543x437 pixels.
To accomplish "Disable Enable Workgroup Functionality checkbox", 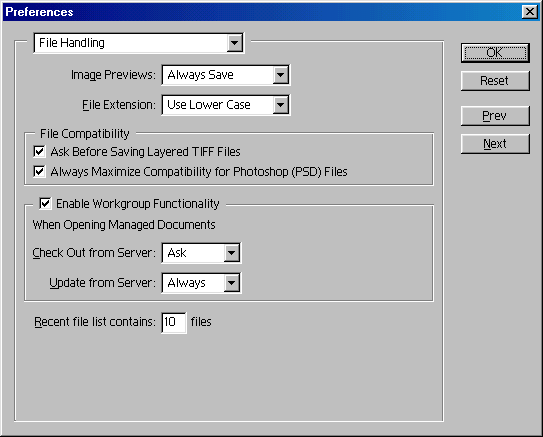I will [x=45, y=203].
